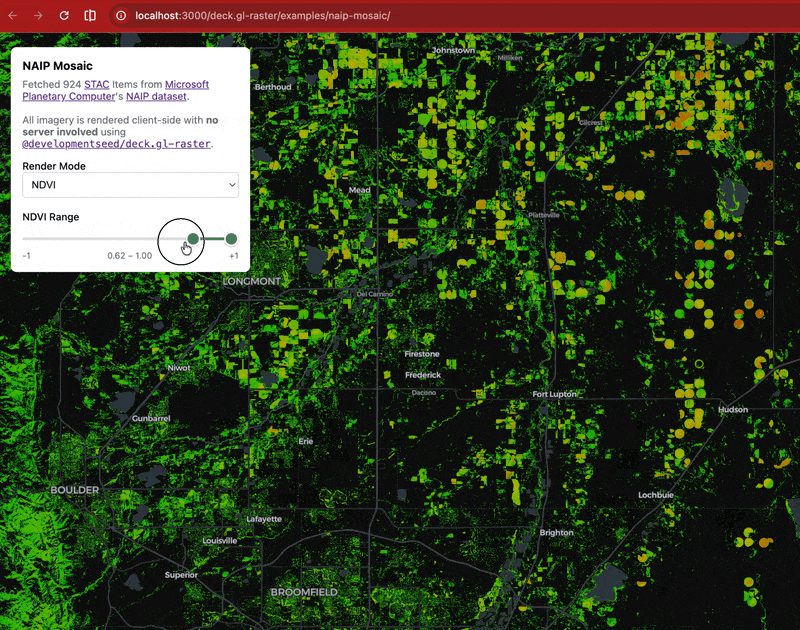Open the @developmentseed/deck.gl-raster link
800x630 pixels.
[x=116, y=144]
